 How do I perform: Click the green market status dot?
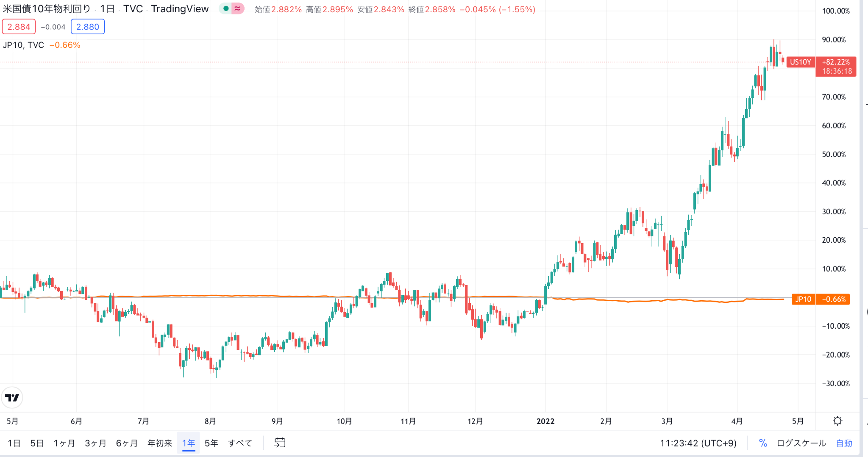point(226,8)
